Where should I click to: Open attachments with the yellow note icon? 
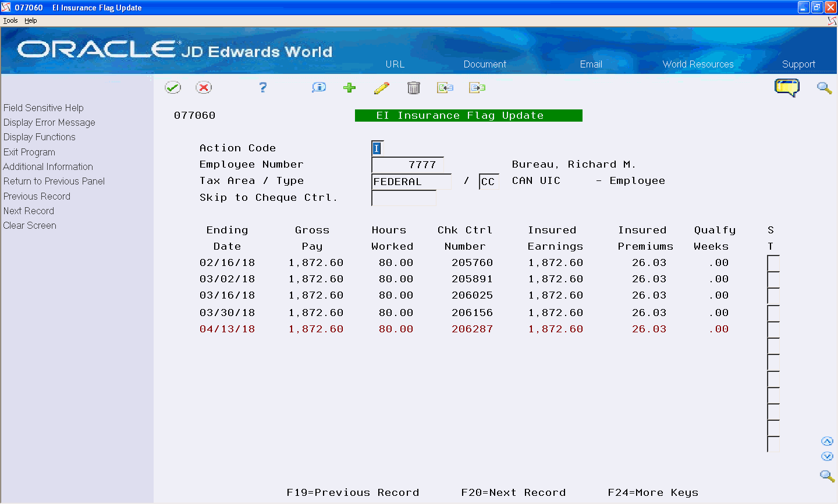(x=787, y=87)
